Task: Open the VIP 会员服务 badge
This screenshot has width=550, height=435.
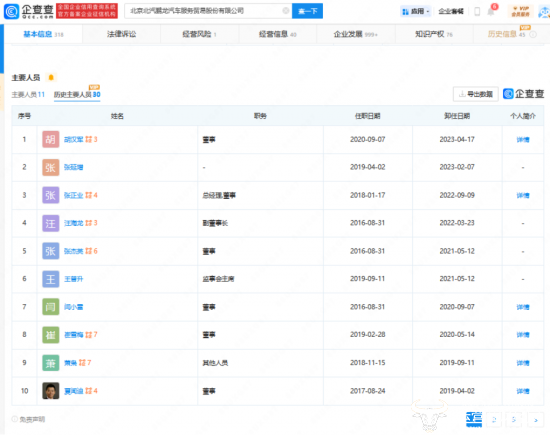Action: click(521, 11)
